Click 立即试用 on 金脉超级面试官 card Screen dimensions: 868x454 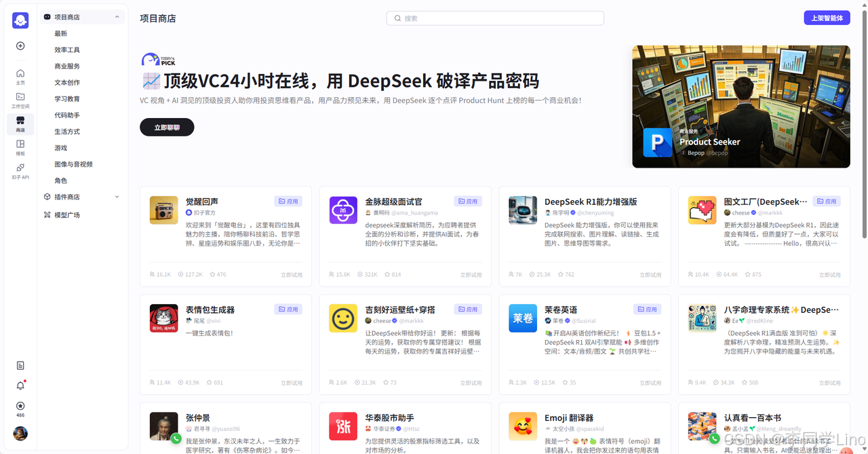point(471,275)
